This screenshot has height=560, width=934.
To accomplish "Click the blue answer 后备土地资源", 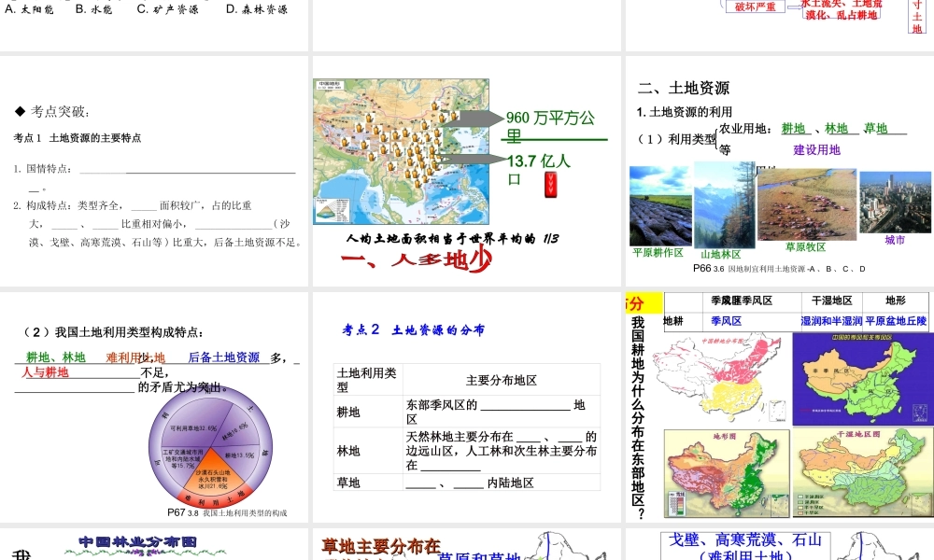I will [224, 357].
